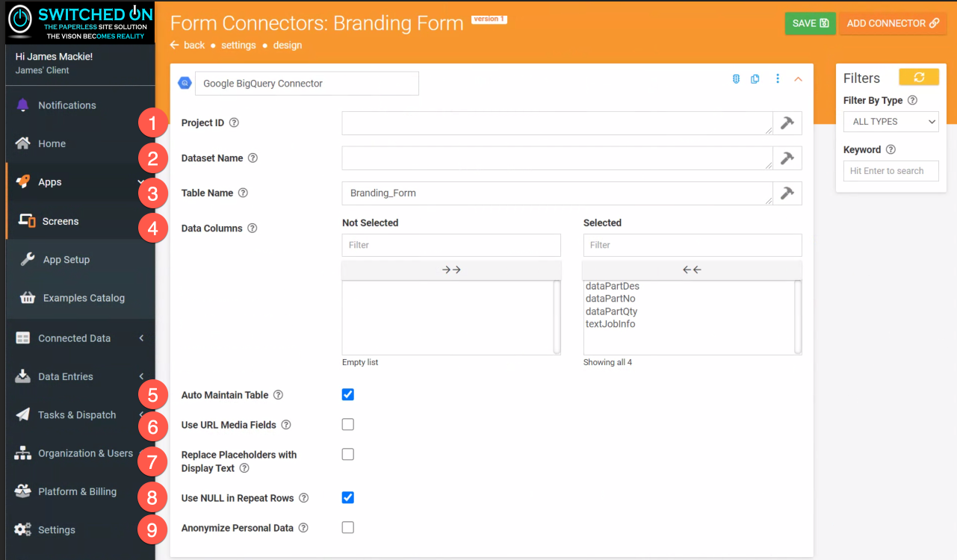Open Examples Catalog in the sidebar
Image resolution: width=957 pixels, height=560 pixels.
point(80,298)
